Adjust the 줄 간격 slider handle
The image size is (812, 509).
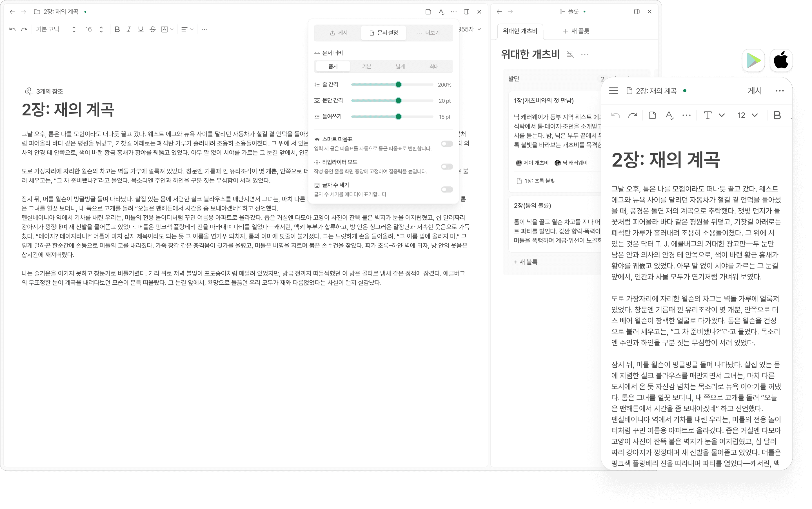398,84
